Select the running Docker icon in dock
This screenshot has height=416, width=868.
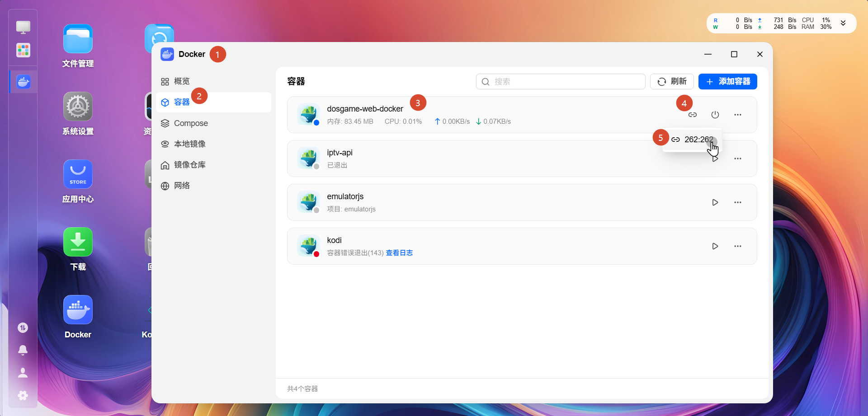click(x=23, y=82)
